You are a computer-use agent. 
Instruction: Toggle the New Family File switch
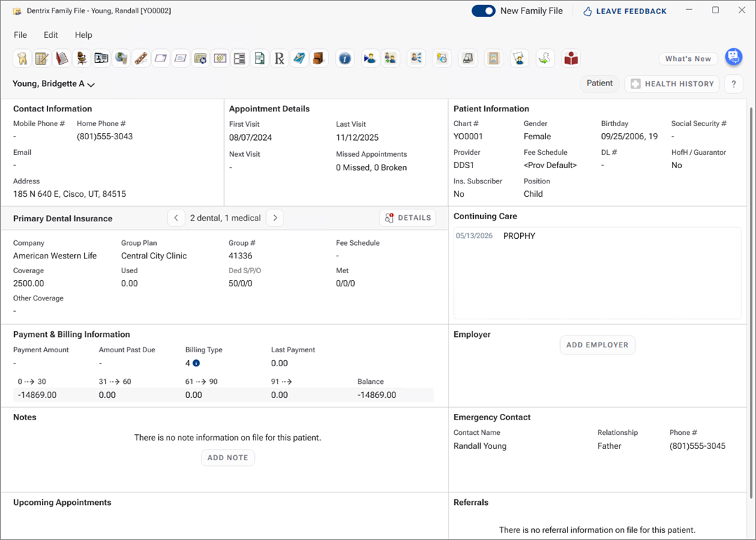[x=483, y=11]
